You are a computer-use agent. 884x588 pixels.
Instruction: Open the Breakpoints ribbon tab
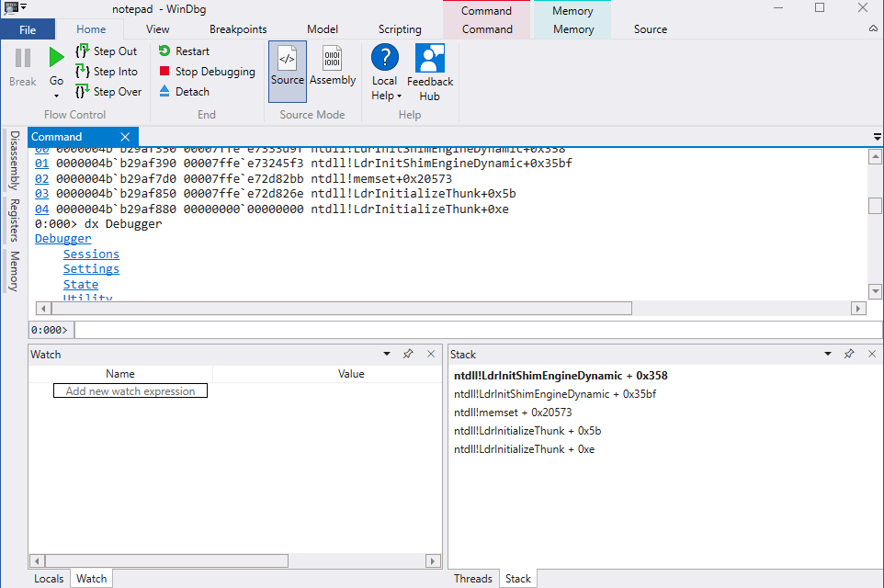click(238, 29)
